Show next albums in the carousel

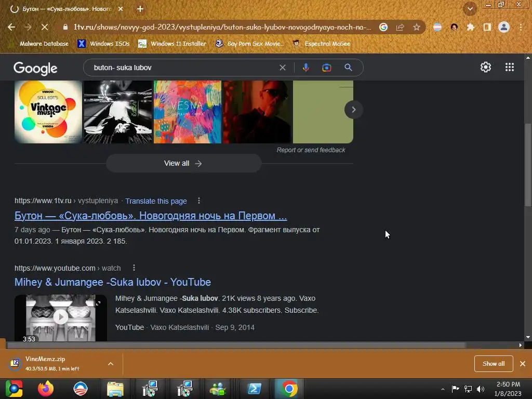pyautogui.click(x=353, y=110)
